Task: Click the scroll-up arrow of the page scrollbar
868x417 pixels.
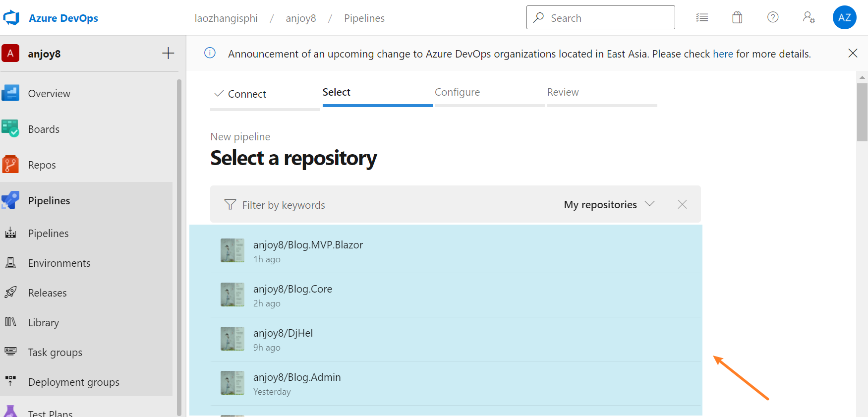Action: (x=862, y=77)
